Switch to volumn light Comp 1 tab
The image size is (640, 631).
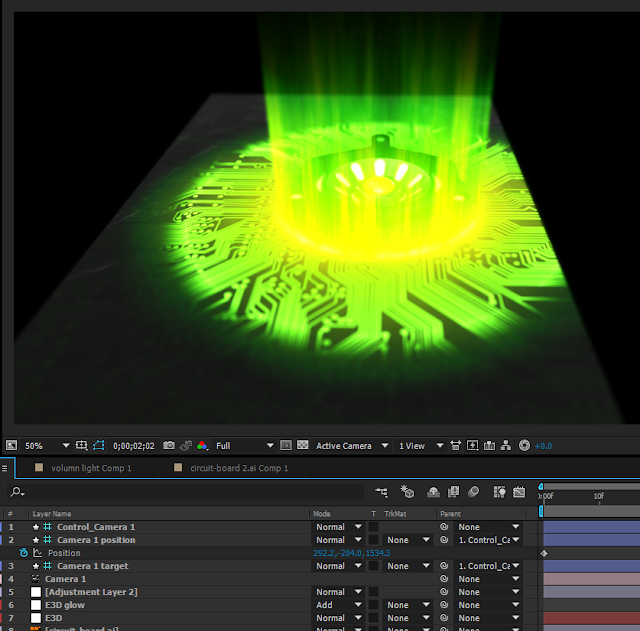(91, 468)
